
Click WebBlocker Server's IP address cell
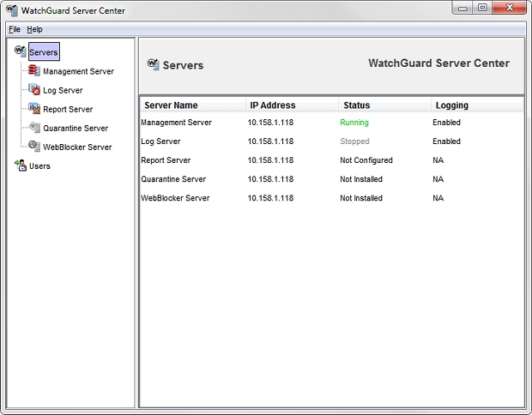pyautogui.click(x=271, y=198)
